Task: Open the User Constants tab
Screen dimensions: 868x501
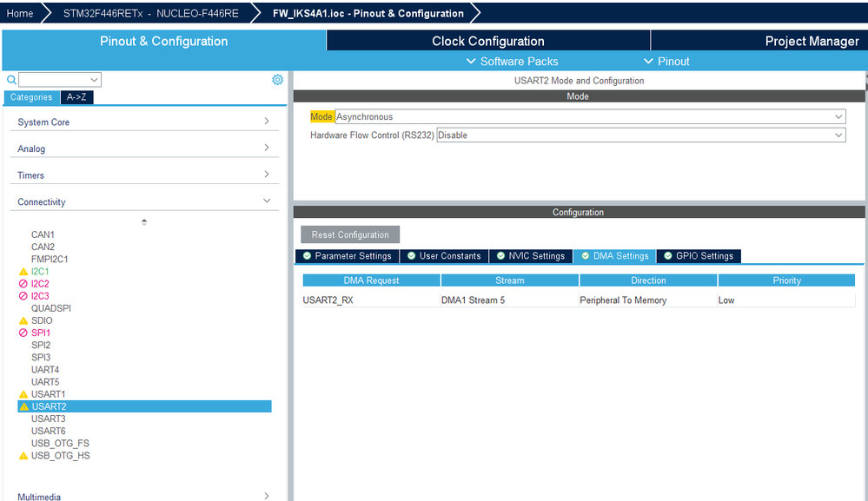Action: pos(444,256)
